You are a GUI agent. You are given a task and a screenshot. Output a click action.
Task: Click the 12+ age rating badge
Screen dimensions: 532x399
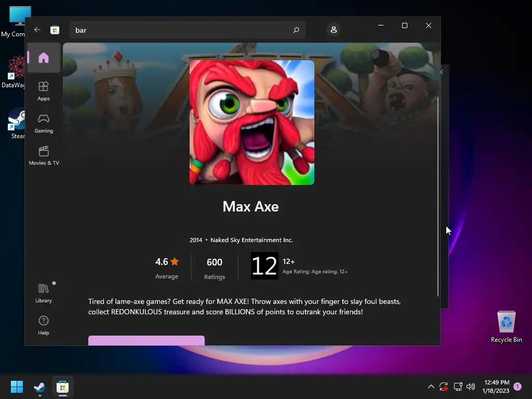[264, 265]
